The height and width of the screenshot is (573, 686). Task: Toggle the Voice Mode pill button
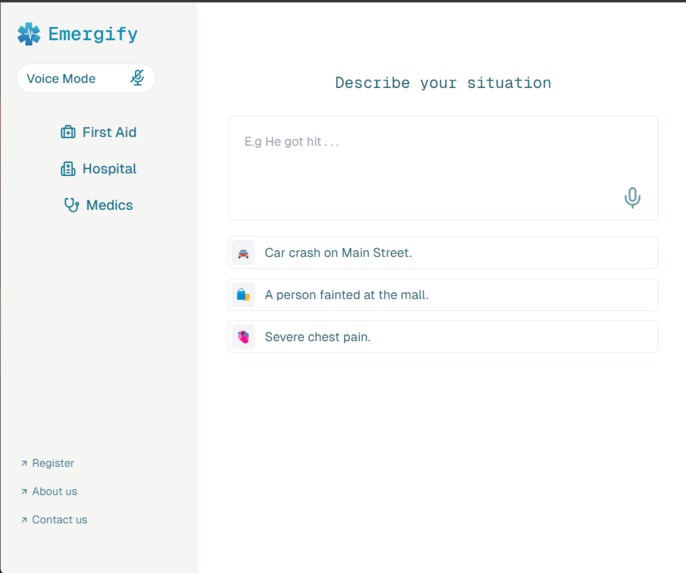tap(86, 78)
